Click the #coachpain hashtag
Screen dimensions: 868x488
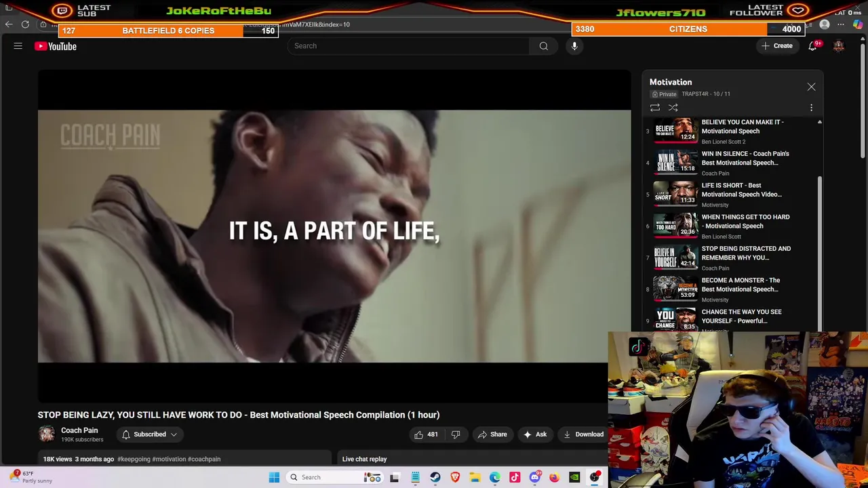pos(204,459)
